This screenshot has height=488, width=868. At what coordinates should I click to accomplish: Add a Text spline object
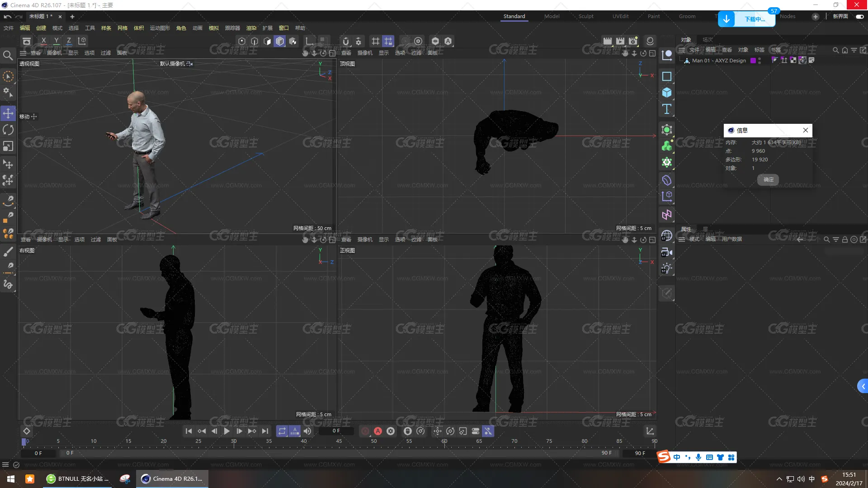[x=667, y=109]
